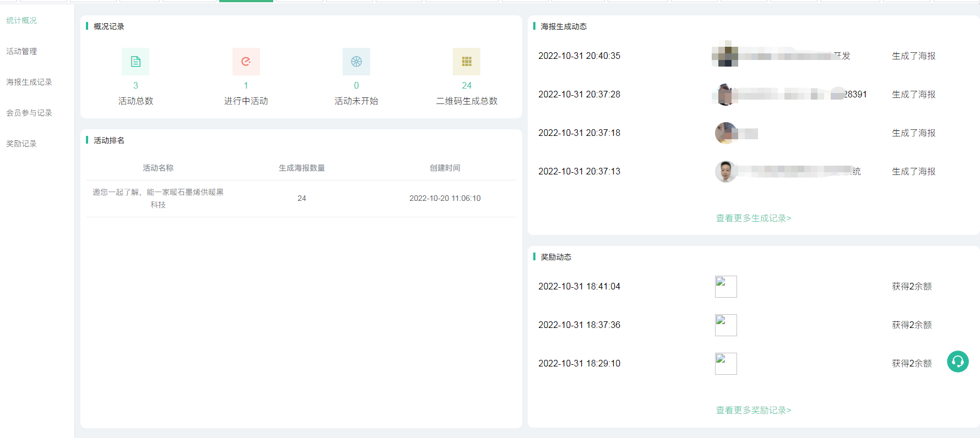Click the broken image in 18:41:04 reward row
This screenshot has height=438, width=980.
pos(725,287)
